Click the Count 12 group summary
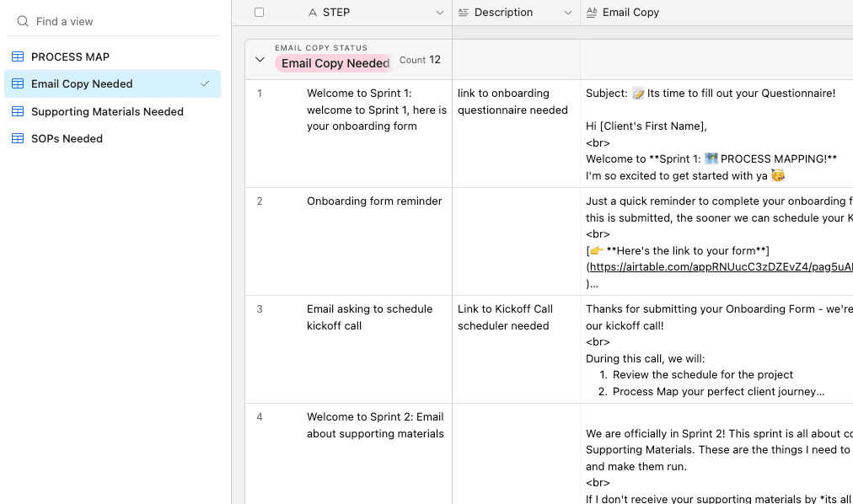Viewport: 853px width, 504px height. [420, 60]
